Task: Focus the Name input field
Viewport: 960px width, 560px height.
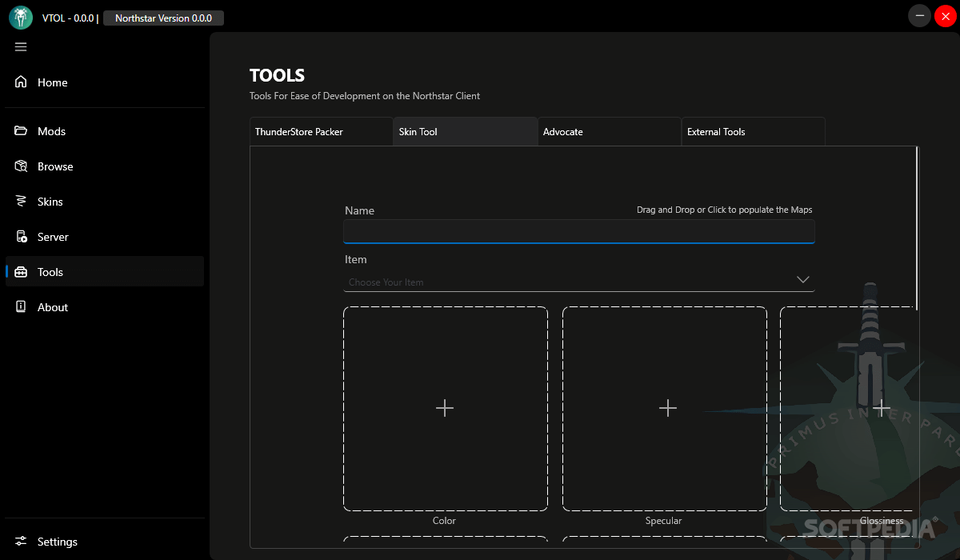Action: click(579, 231)
